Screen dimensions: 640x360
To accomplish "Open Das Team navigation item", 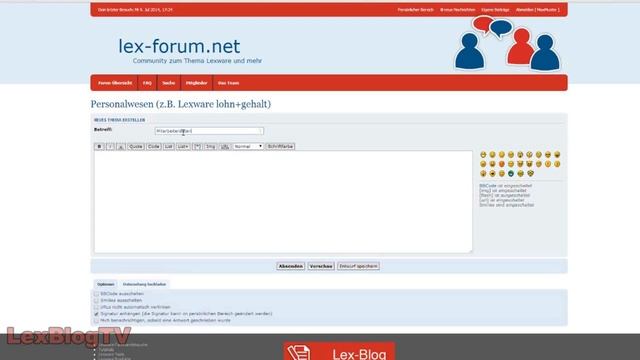I will [229, 83].
